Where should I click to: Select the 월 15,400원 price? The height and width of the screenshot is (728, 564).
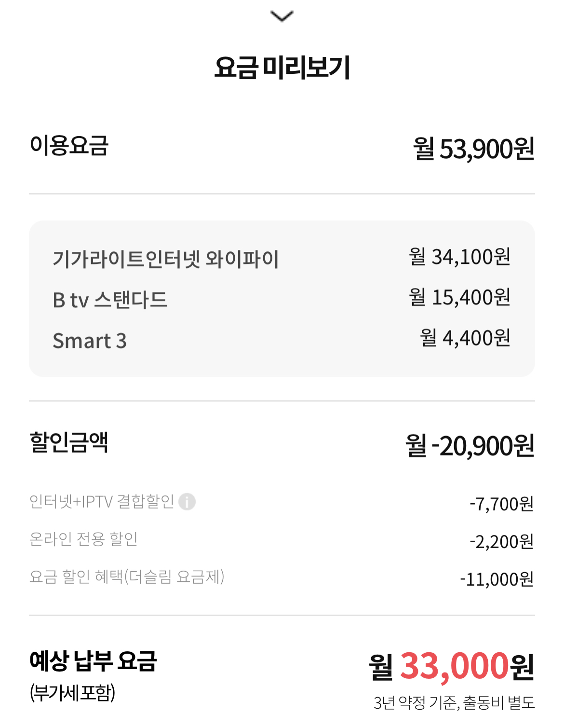click(460, 297)
